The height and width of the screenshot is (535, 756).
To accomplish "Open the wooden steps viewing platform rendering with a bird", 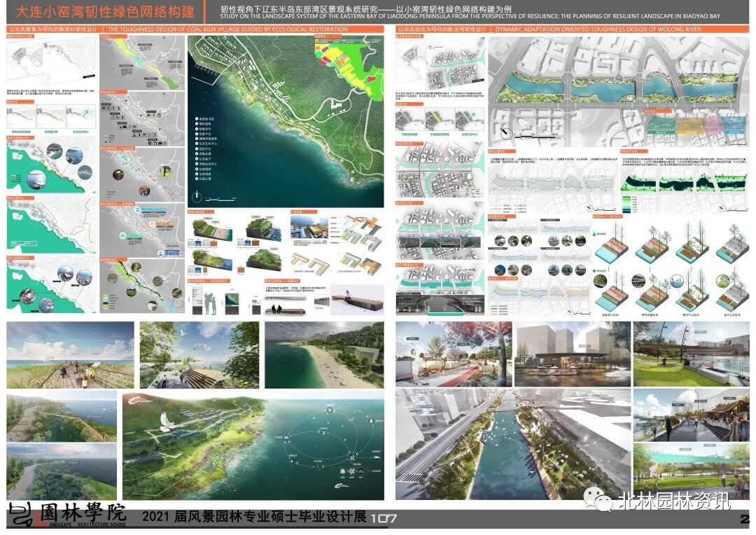I will tap(199, 355).
